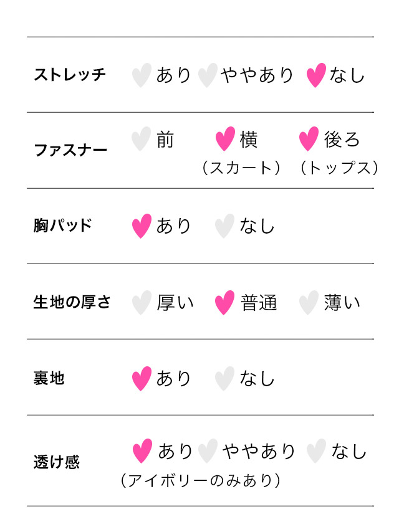Select the gray heart for ストレッチ あり
Screen dimensions: 399x532
coord(142,75)
